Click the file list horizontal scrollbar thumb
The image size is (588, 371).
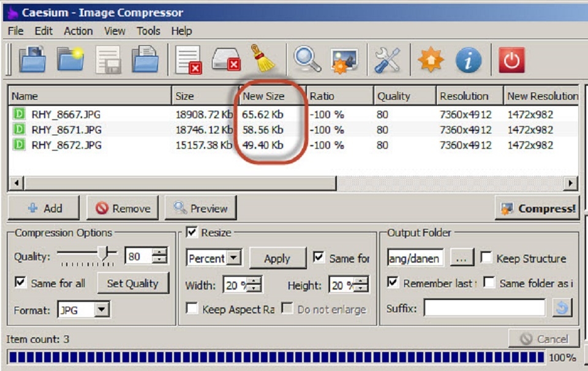(x=180, y=183)
